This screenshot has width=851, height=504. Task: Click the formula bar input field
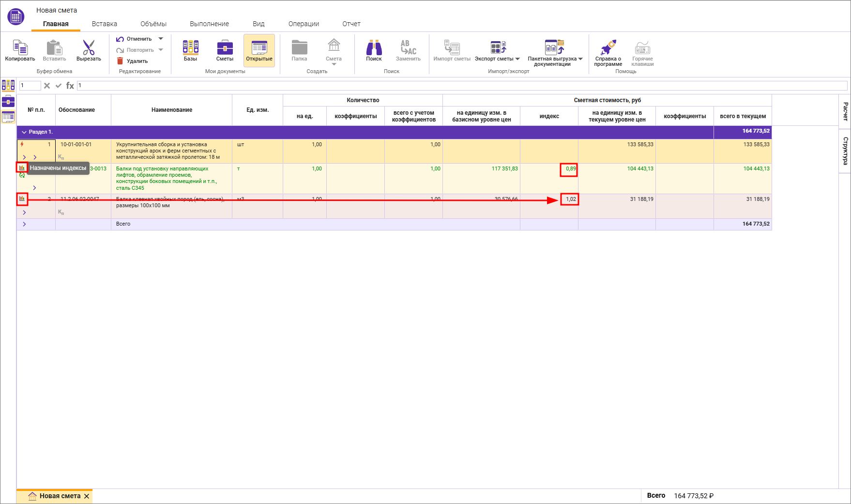pos(460,86)
